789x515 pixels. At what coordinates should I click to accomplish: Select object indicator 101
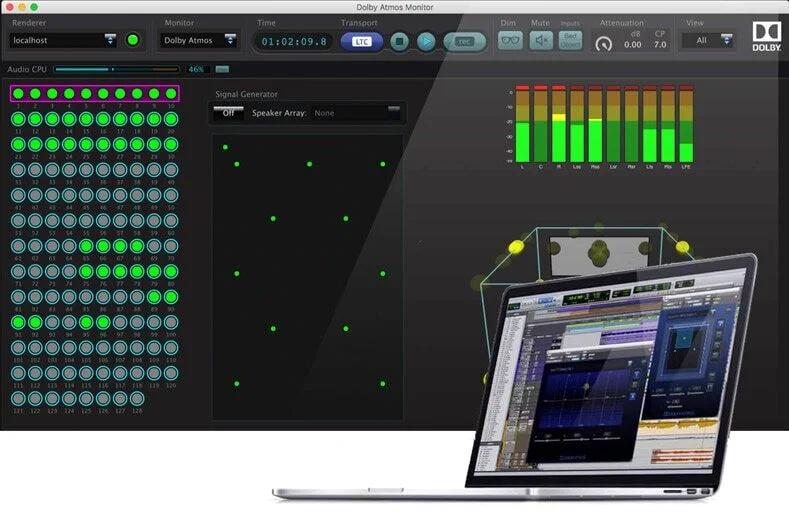pyautogui.click(x=18, y=347)
